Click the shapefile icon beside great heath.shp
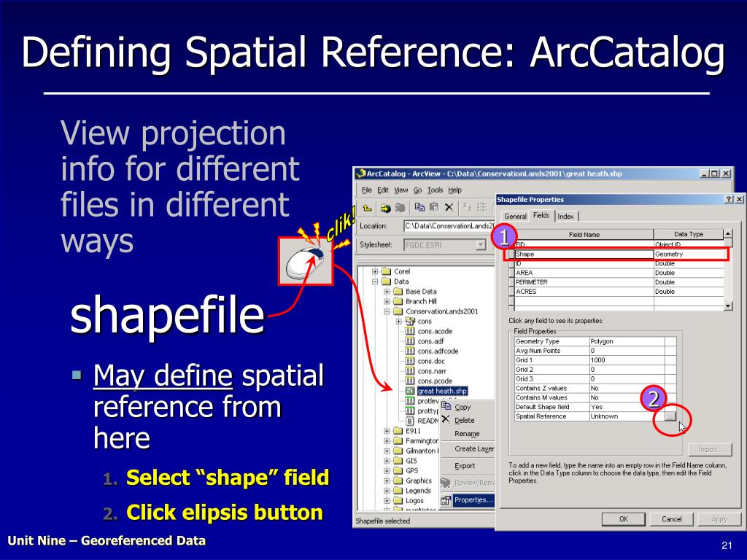Image resolution: width=747 pixels, height=560 pixels. click(x=410, y=391)
